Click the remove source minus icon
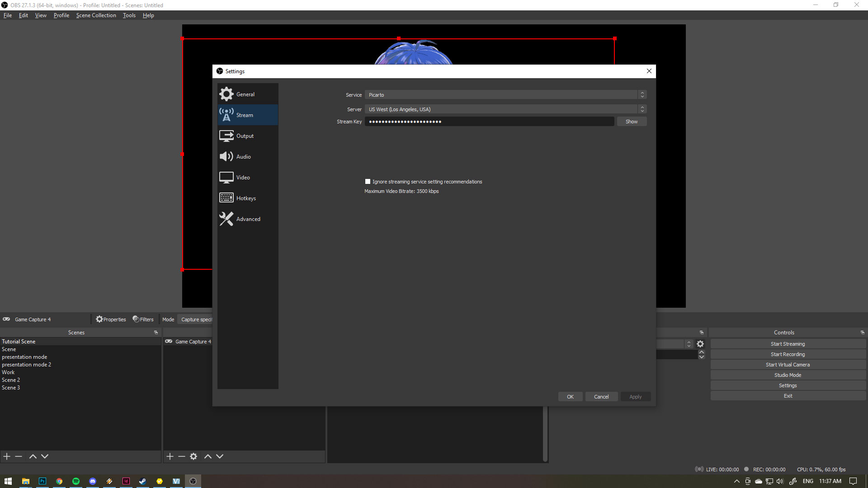The image size is (868, 488). point(182,456)
